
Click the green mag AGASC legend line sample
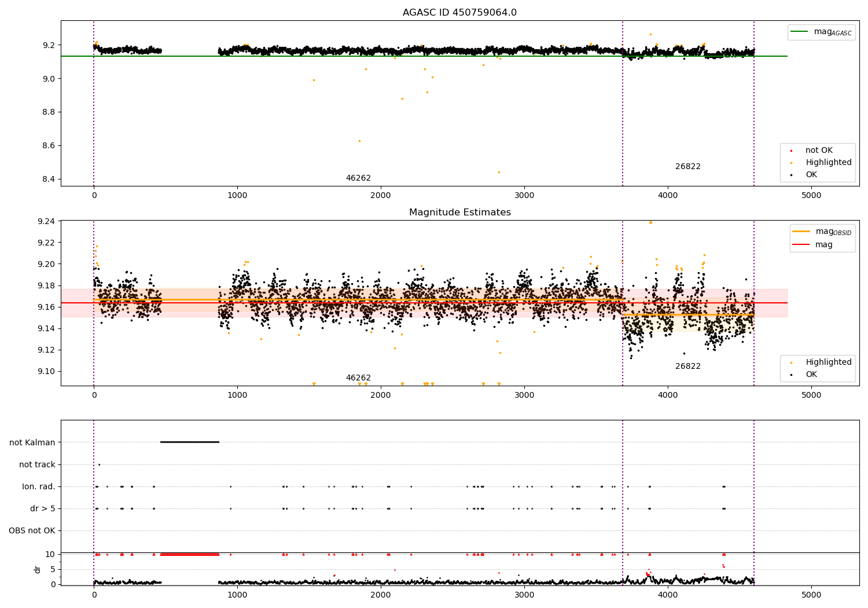click(800, 32)
